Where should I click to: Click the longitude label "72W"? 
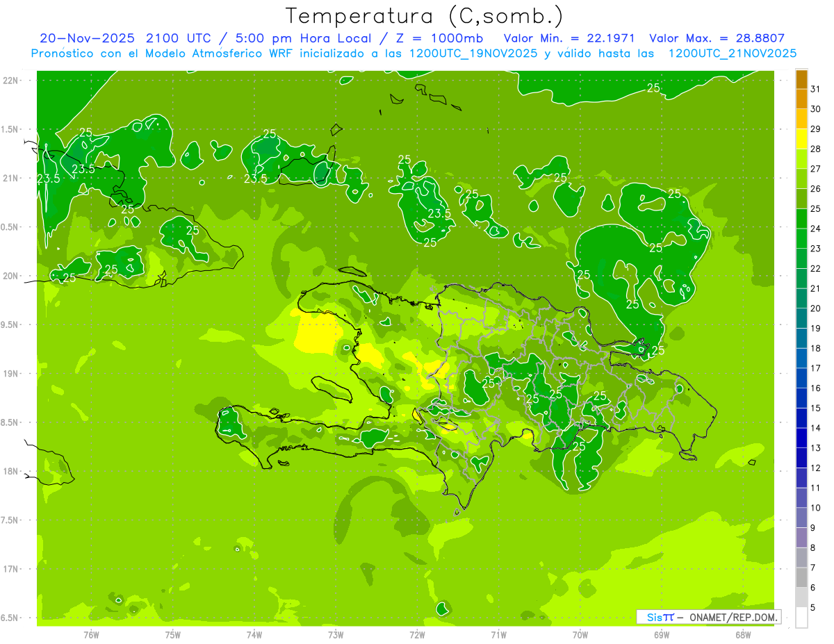(x=417, y=634)
